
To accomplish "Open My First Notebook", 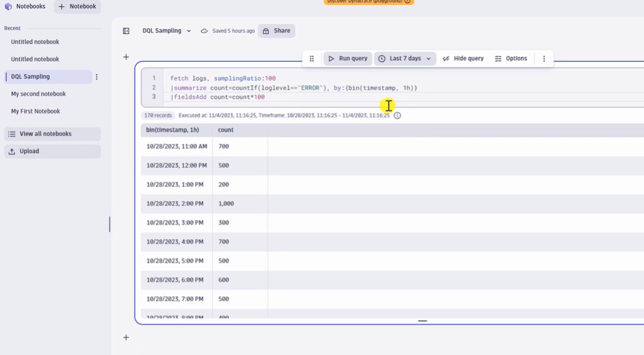I will click(35, 111).
